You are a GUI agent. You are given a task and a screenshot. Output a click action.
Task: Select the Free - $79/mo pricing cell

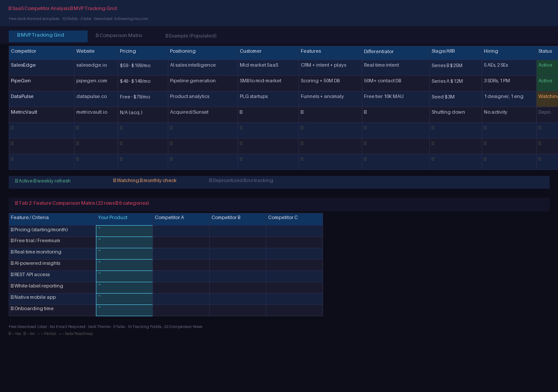(x=143, y=99)
